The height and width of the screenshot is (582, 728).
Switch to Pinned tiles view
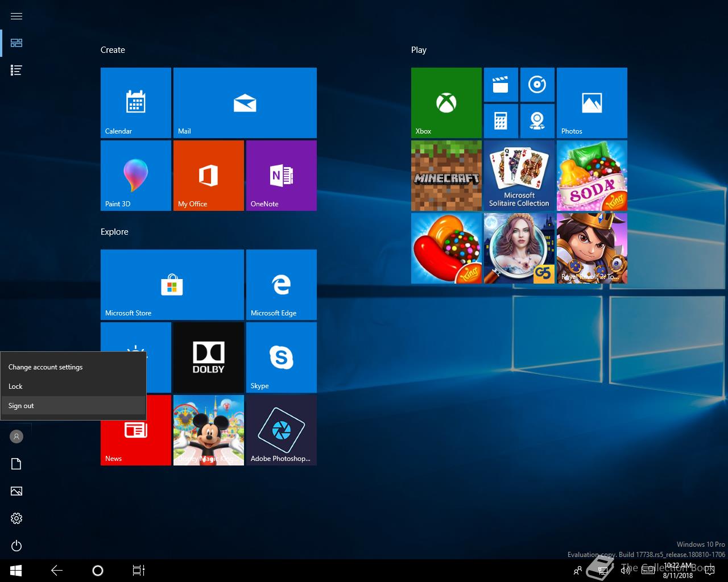(x=16, y=43)
